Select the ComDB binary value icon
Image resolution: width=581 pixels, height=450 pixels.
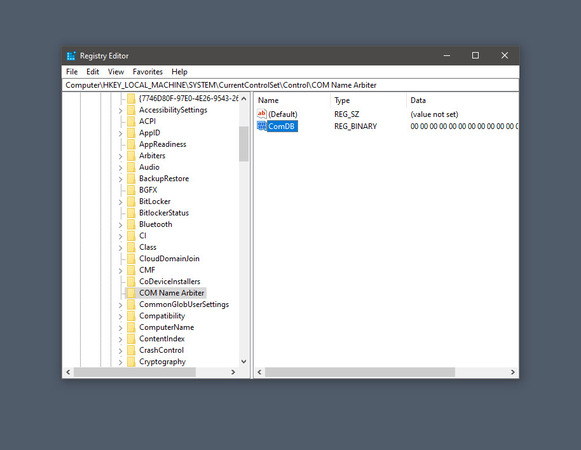coord(262,126)
